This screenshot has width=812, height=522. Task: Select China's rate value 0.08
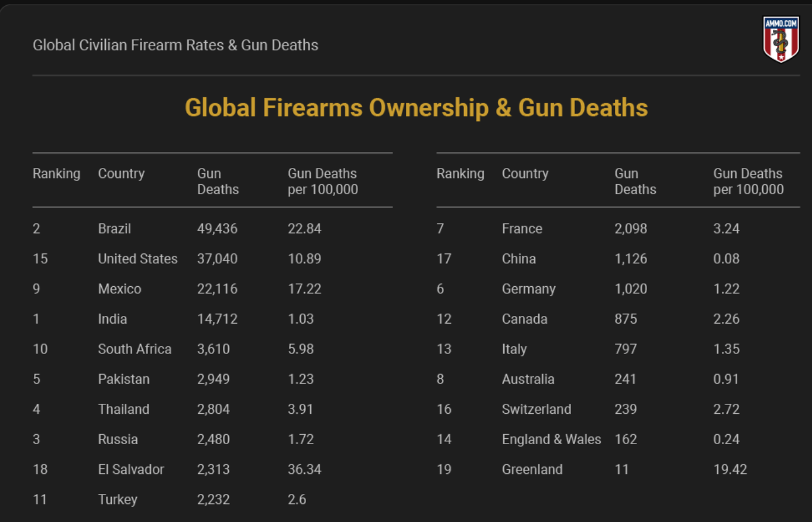(726, 259)
